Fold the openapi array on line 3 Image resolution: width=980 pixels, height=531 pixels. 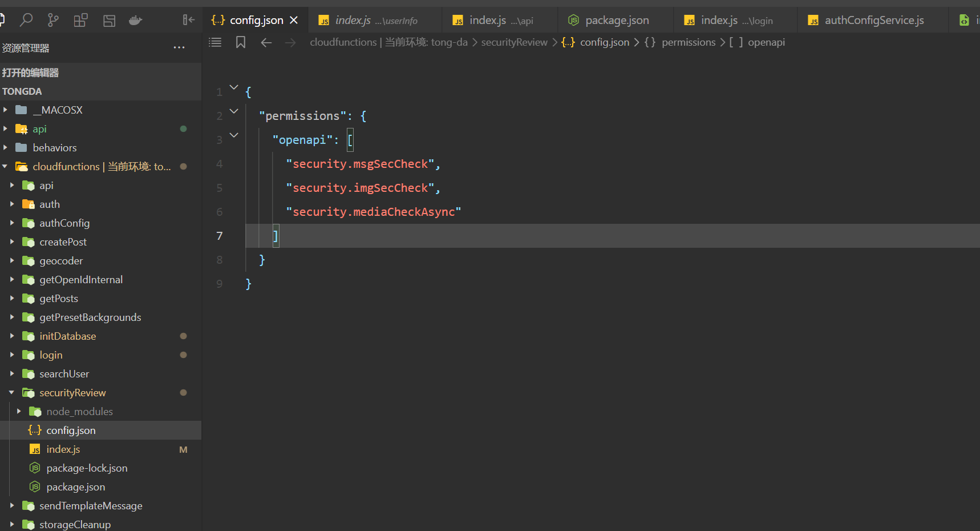234,135
